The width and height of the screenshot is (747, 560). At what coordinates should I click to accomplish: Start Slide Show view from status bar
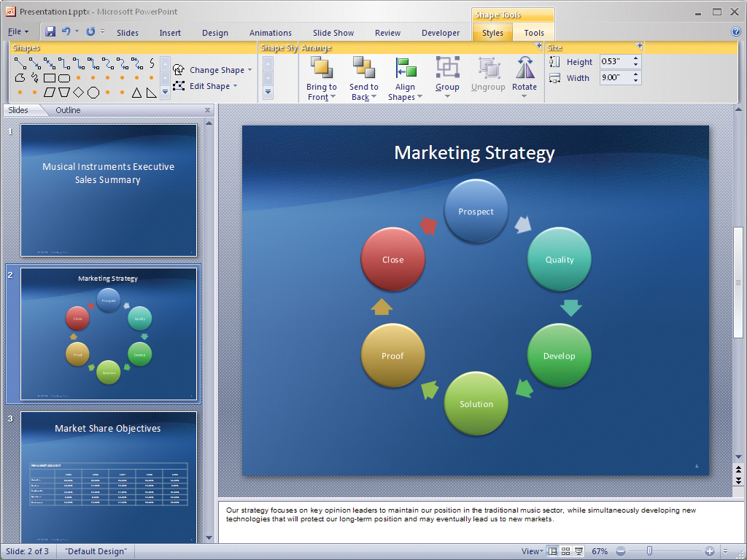click(x=579, y=551)
